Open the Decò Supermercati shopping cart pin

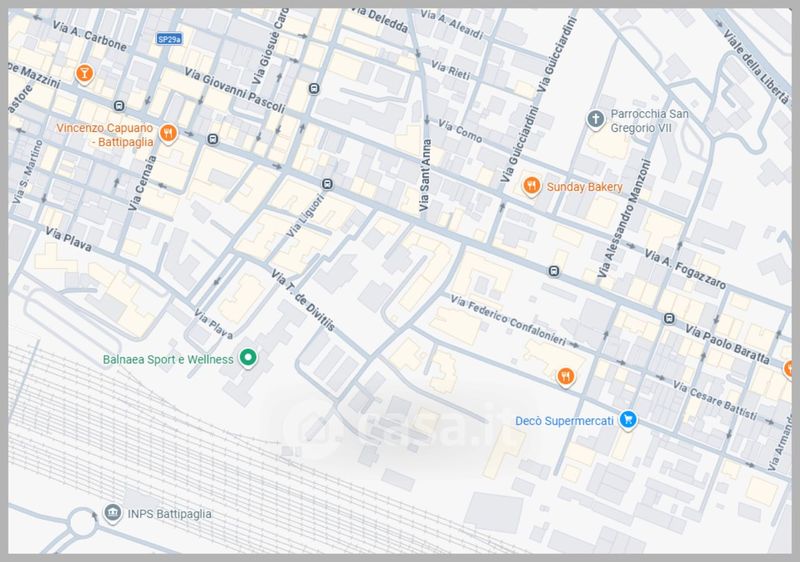pyautogui.click(x=627, y=419)
